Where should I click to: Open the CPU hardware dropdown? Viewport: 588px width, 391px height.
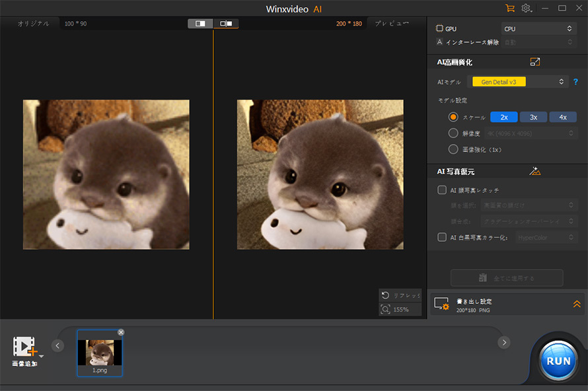coord(538,28)
